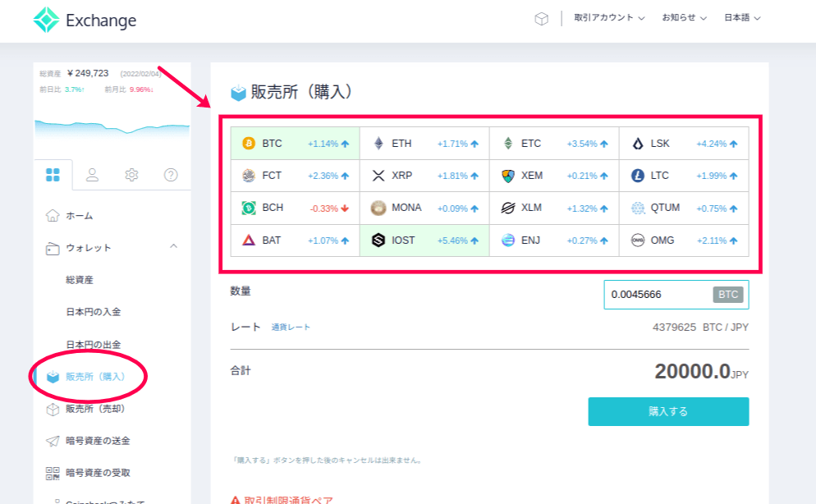The image size is (816, 504).
Task: Open the 通貨レート link
Action: pyautogui.click(x=291, y=328)
